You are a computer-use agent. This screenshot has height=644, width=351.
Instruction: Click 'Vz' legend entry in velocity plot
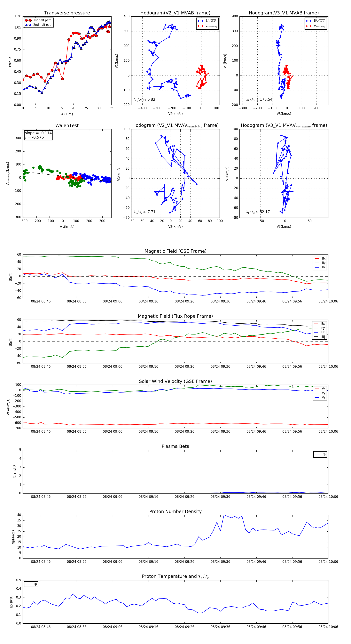(320, 397)
